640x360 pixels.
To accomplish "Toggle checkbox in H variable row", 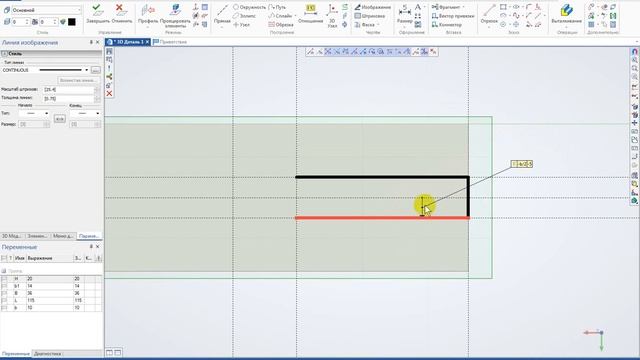I will click(4, 278).
